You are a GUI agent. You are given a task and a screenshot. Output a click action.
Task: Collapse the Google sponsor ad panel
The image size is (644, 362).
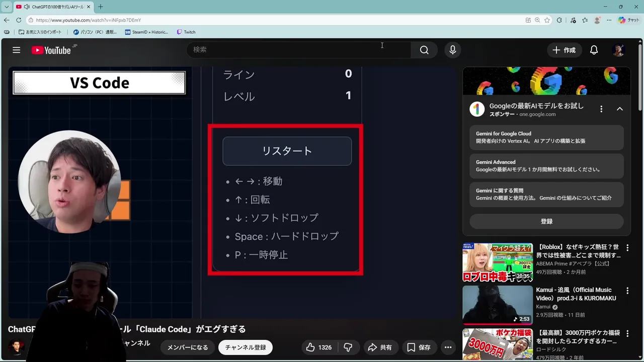620,109
